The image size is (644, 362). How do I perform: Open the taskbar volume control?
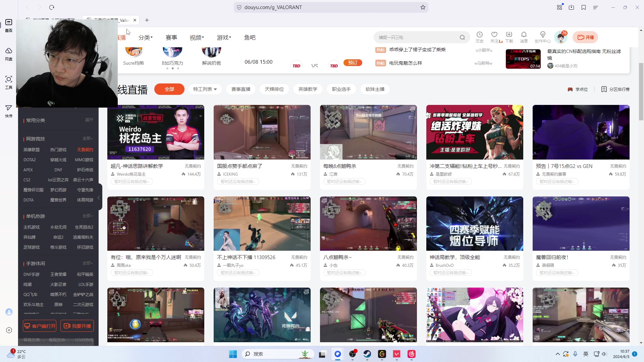click(604, 354)
